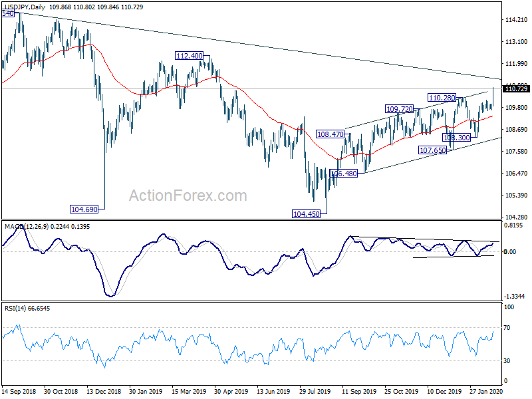Click the current price tag 110.729
532x399 pixels.
tap(516, 89)
